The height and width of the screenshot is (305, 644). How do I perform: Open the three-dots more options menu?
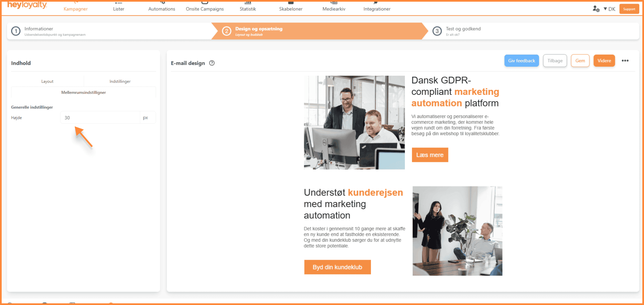coord(625,61)
